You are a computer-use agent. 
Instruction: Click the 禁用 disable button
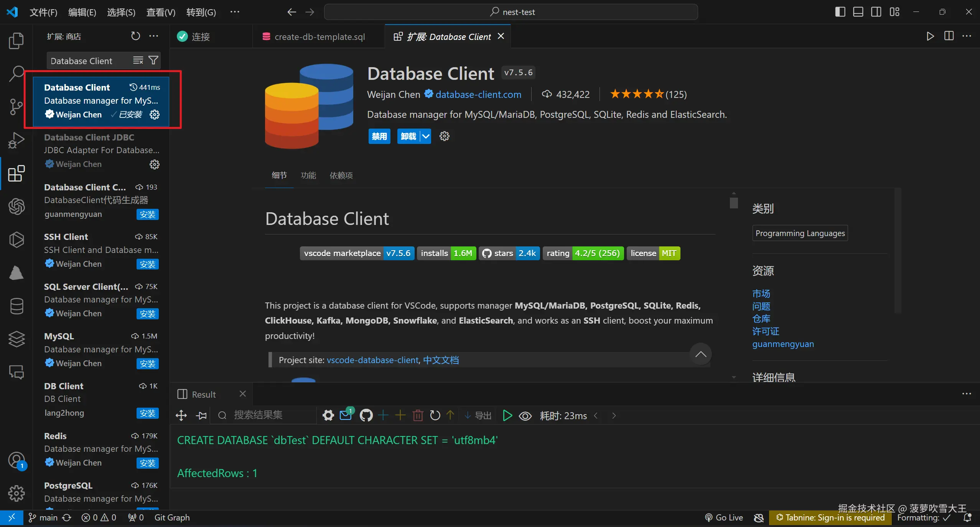point(379,136)
